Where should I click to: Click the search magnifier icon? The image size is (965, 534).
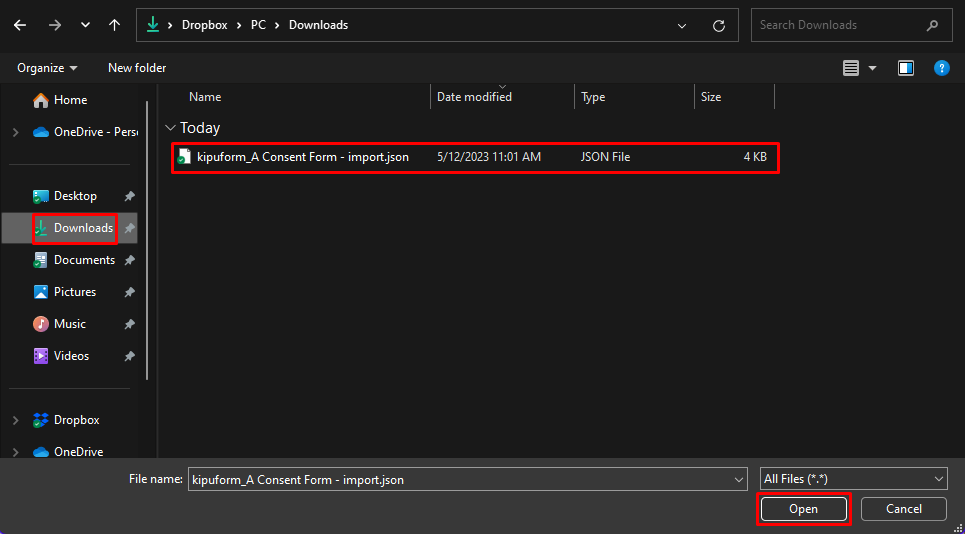coord(932,25)
